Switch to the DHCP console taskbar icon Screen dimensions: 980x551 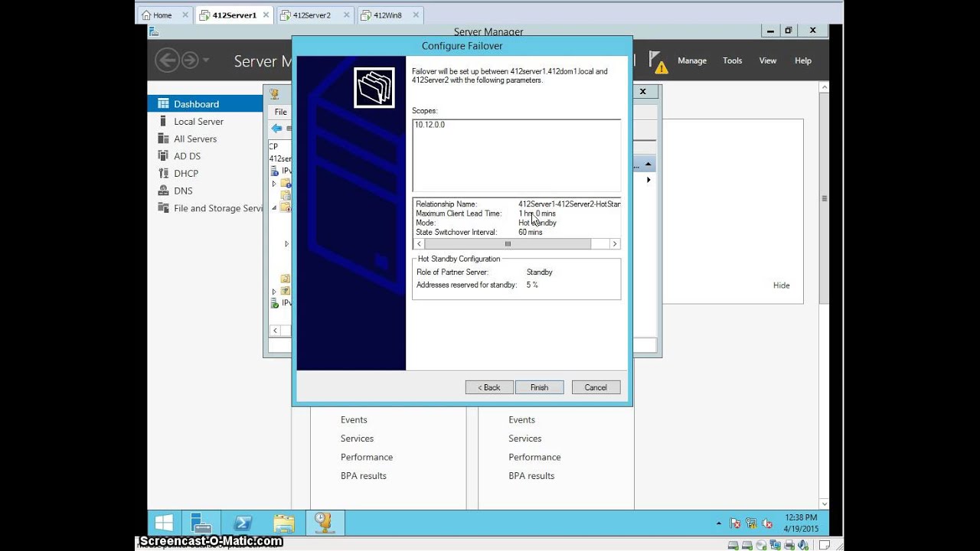coord(325,523)
